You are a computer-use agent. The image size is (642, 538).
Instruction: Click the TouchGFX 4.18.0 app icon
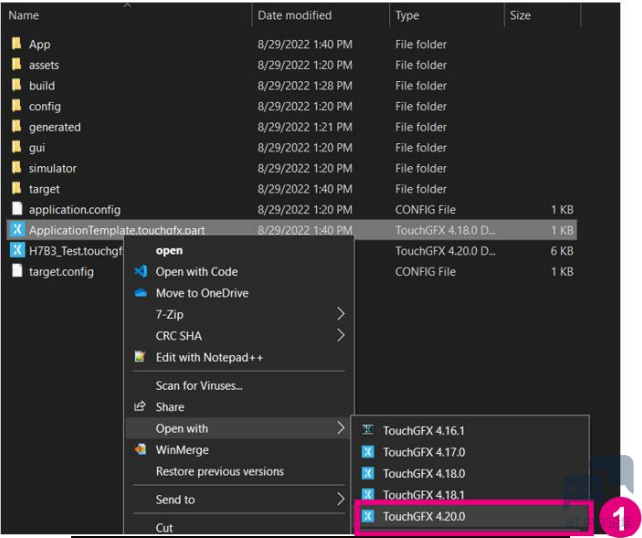point(368,473)
